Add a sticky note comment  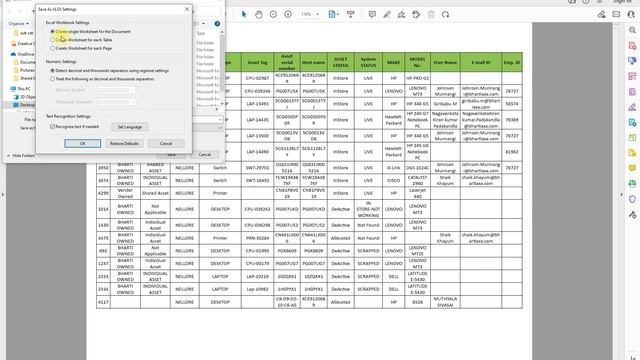pos(372,14)
